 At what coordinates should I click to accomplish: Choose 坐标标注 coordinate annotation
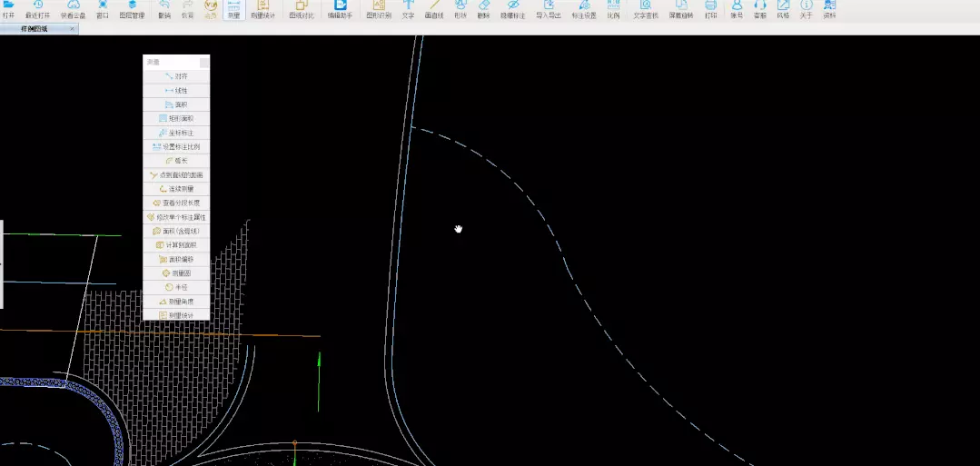(x=176, y=133)
